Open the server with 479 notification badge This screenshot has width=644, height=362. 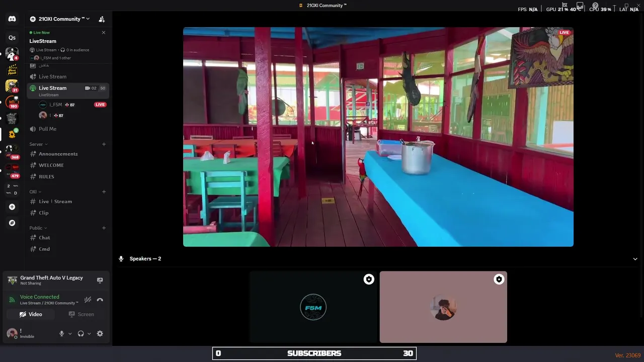(x=12, y=171)
